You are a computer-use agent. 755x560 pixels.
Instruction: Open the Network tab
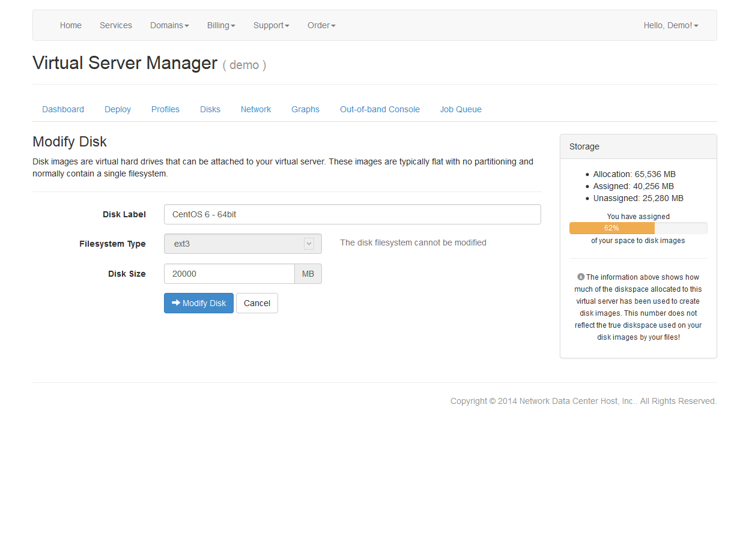(x=256, y=109)
